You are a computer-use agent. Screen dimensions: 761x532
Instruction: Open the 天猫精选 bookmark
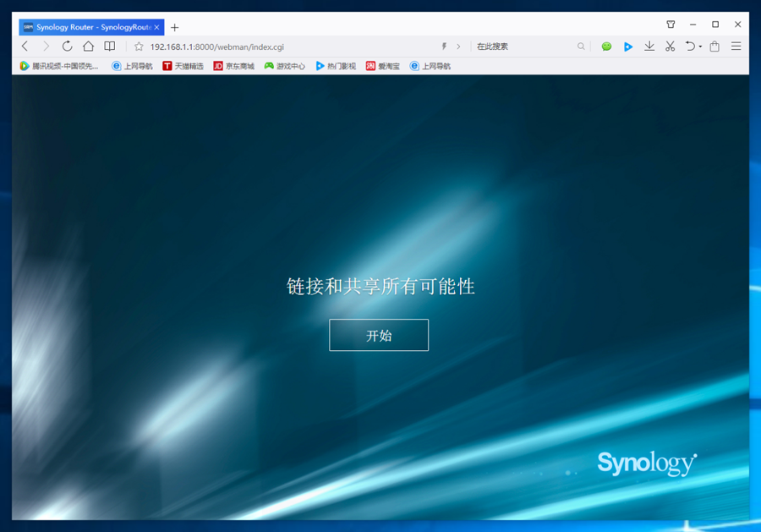183,66
